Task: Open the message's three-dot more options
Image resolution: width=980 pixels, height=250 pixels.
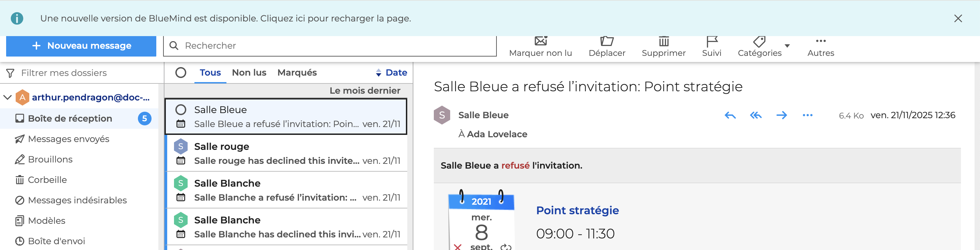Action: click(807, 115)
